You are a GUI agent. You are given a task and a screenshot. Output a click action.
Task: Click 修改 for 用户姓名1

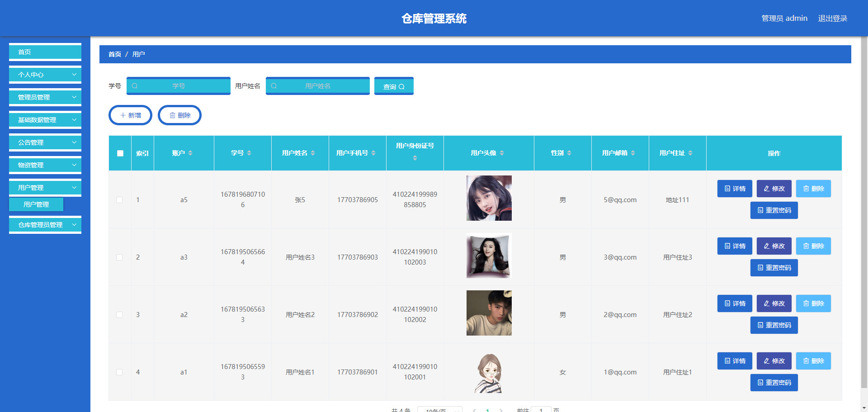click(x=774, y=361)
